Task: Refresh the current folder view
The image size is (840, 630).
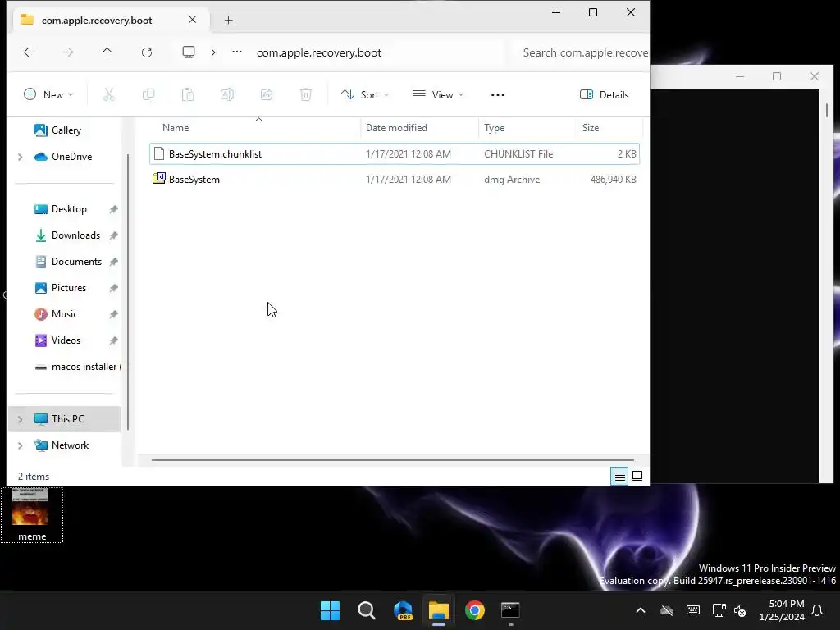Action: click(x=147, y=52)
